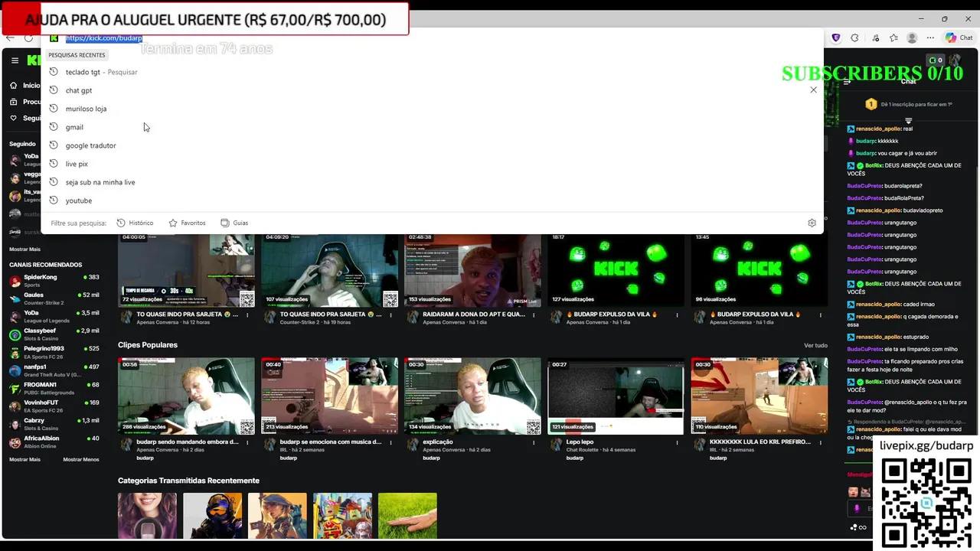
Task: Choose 'live pix' recent search suggestion
Action: 433,164
